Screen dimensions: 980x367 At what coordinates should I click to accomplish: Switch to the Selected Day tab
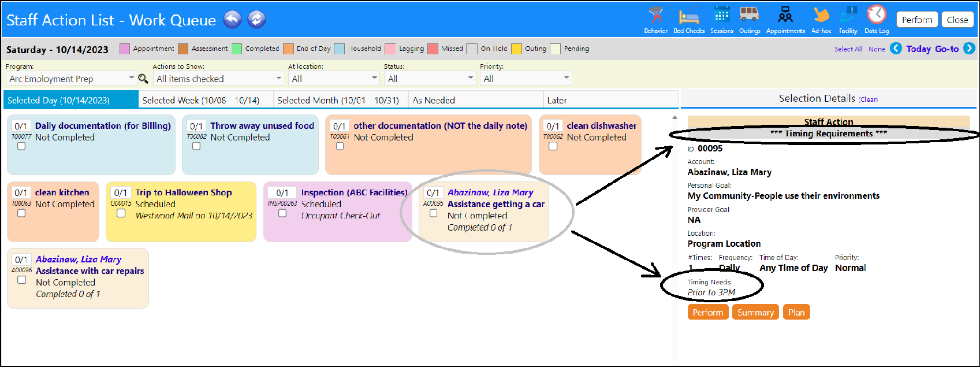click(71, 100)
